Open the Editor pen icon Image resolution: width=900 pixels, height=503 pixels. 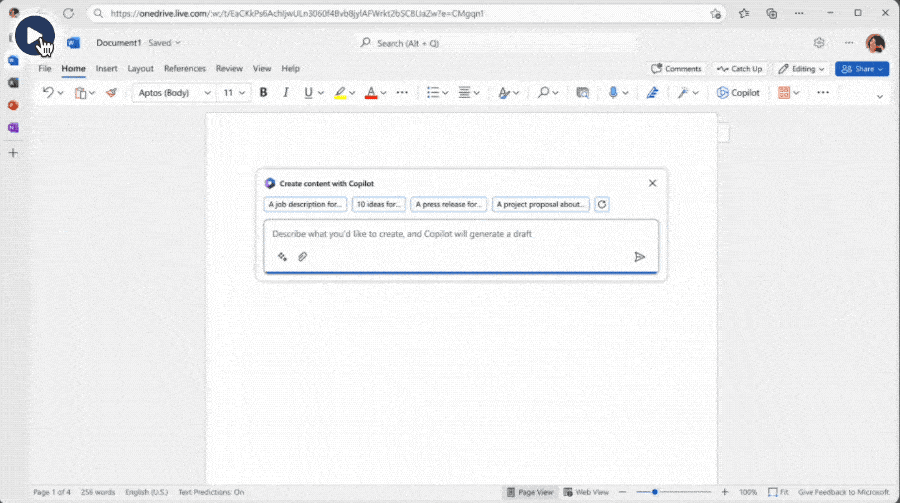(652, 93)
